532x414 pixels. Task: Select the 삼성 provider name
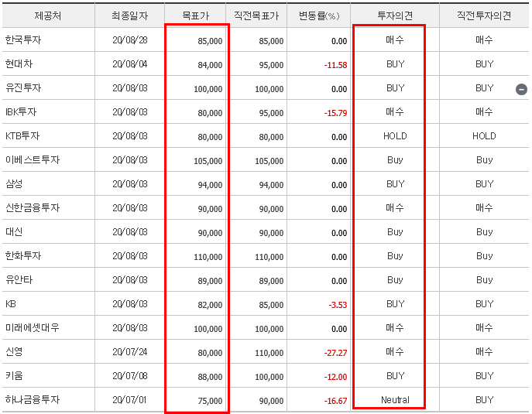14,183
